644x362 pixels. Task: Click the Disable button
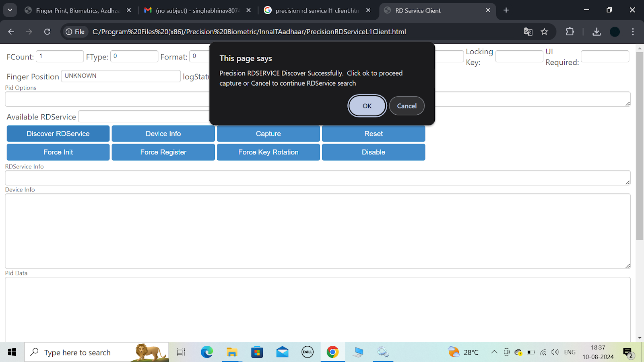point(374,152)
